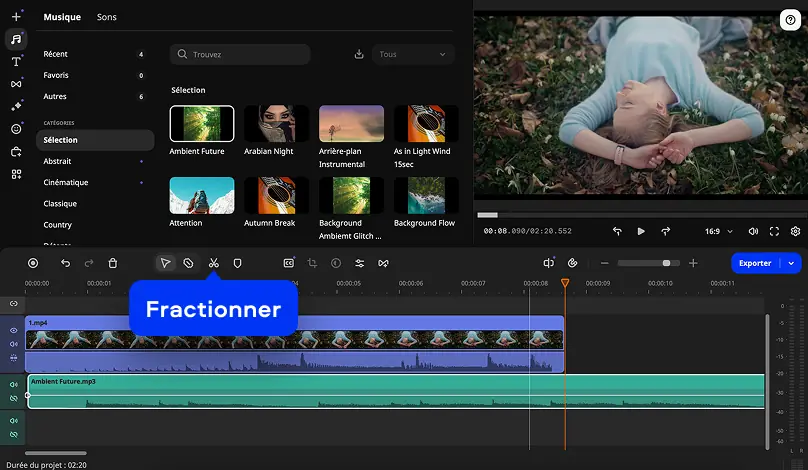Select the Autumn Break music thumbnail
The image size is (808, 470).
(x=276, y=195)
